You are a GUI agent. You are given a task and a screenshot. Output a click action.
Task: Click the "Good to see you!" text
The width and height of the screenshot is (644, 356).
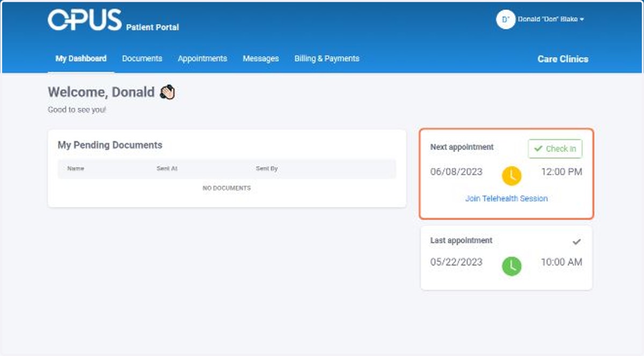(77, 110)
